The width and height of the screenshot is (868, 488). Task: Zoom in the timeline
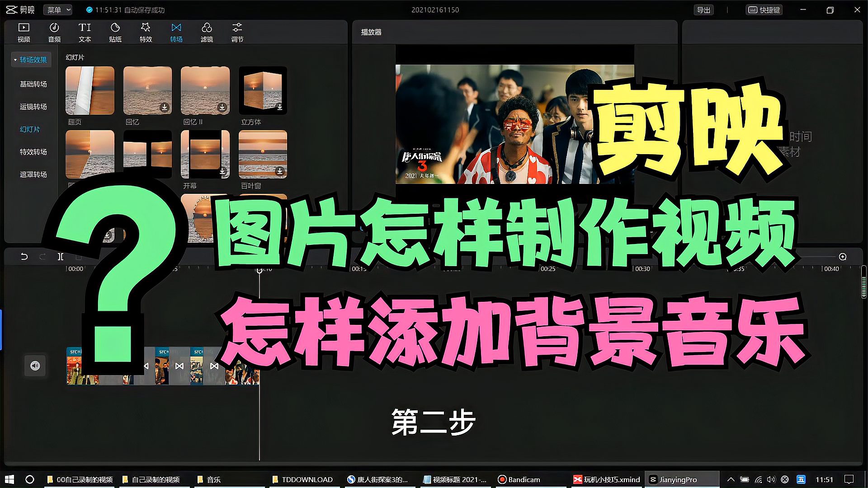(843, 257)
